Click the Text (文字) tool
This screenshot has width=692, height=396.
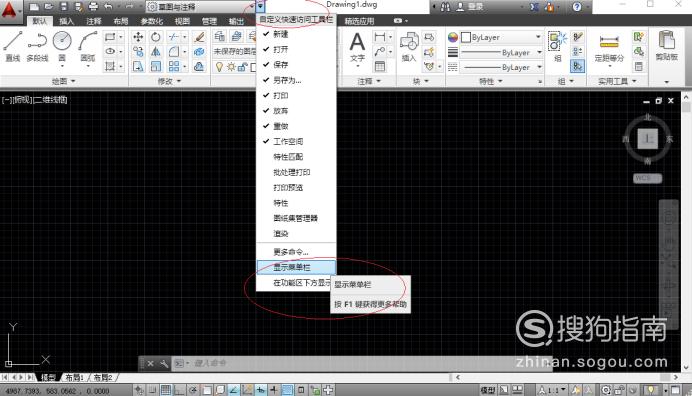(x=357, y=47)
